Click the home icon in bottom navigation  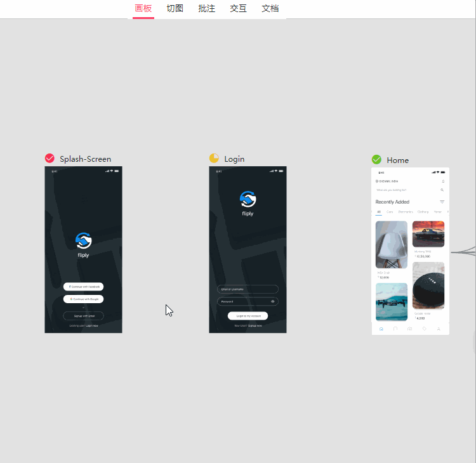coord(381,329)
